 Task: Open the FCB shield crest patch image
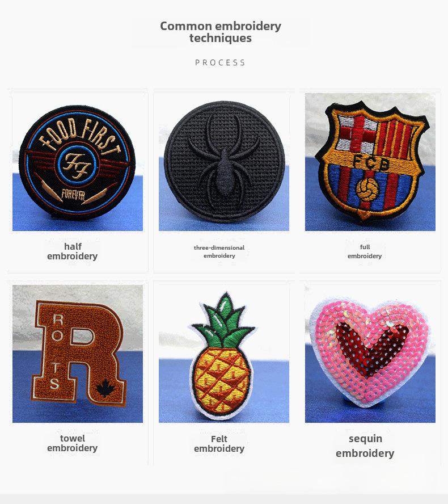pyautogui.click(x=370, y=162)
